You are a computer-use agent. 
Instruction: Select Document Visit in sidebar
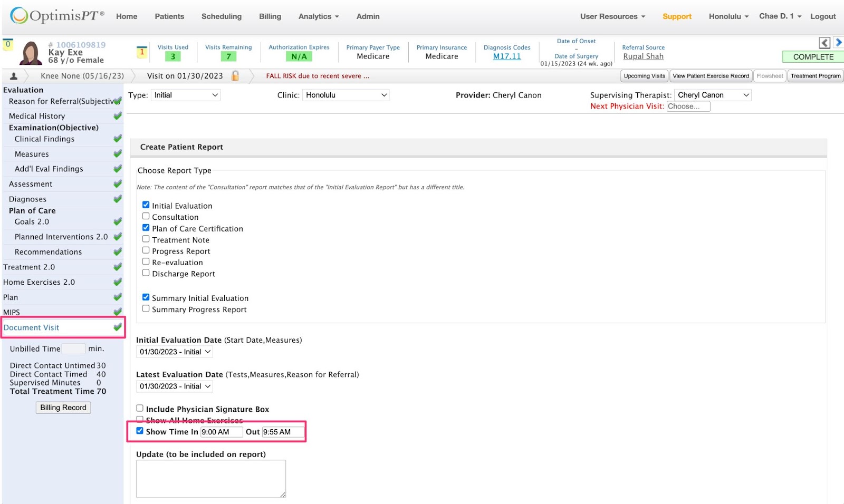pos(31,327)
